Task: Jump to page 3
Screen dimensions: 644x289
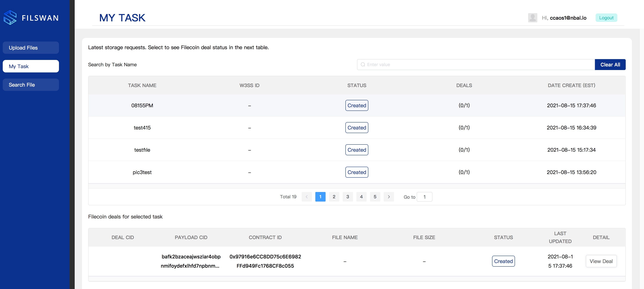Action: coord(348,197)
